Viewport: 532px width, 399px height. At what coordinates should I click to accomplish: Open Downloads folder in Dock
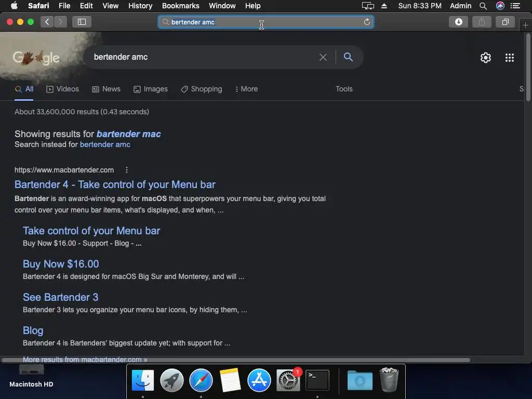click(360, 380)
